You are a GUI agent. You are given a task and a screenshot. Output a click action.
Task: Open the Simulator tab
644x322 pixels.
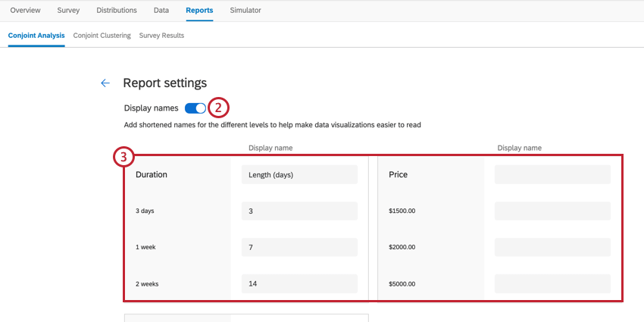click(245, 11)
